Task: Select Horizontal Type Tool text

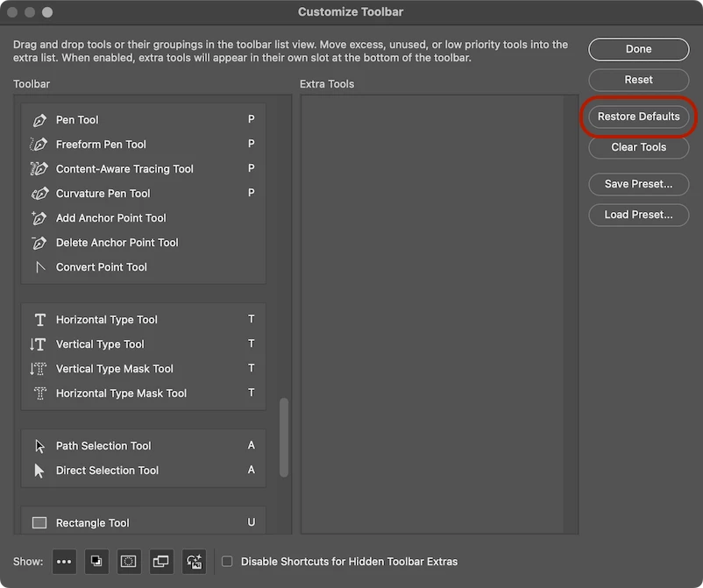Action: [x=107, y=320]
